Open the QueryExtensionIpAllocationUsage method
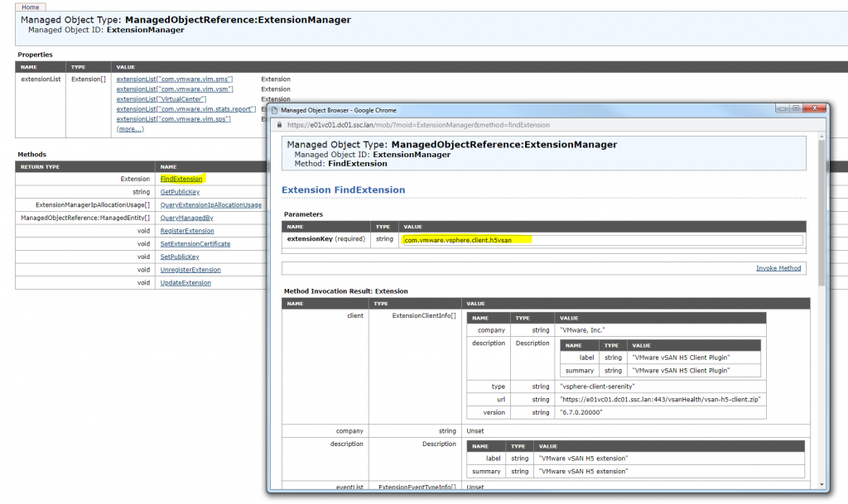Viewport: 848px width, 504px height. 211,204
